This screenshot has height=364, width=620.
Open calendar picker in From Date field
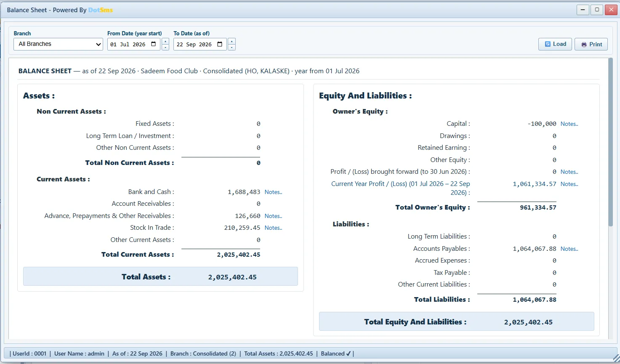[x=154, y=44]
